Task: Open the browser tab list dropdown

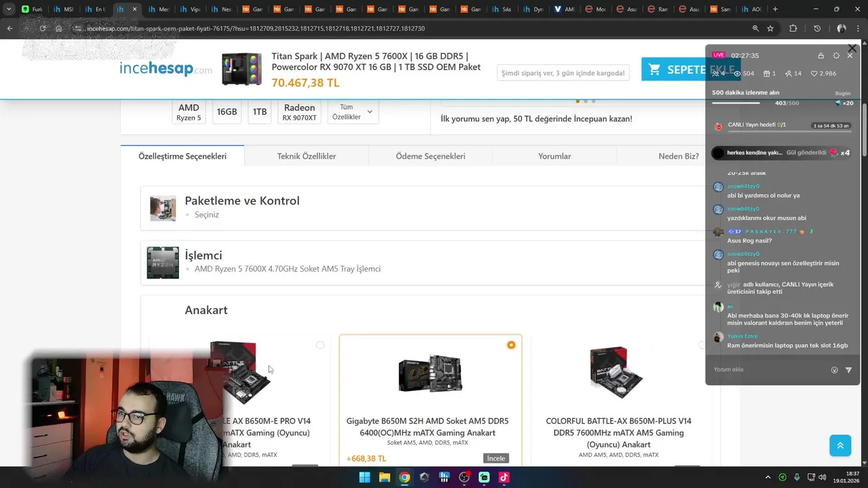Action: click(9, 9)
